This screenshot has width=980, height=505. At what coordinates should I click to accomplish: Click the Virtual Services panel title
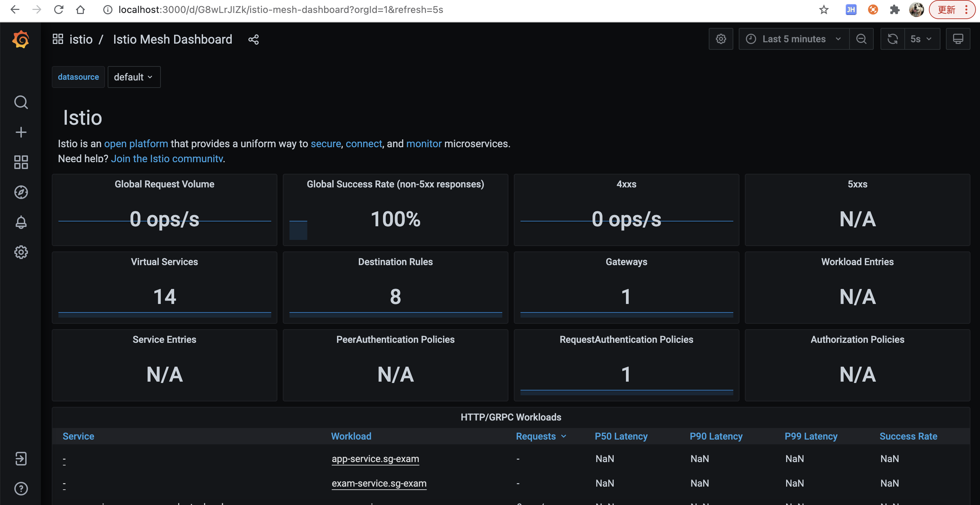tap(164, 261)
